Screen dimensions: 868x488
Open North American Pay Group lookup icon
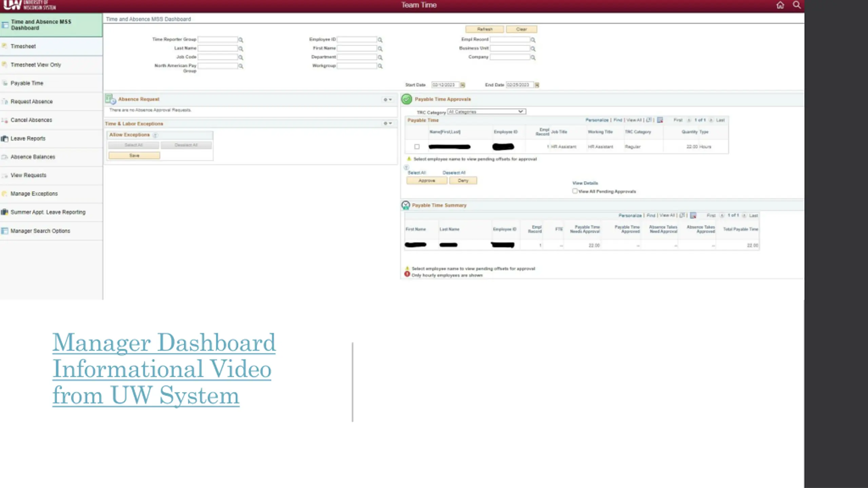pyautogui.click(x=241, y=66)
